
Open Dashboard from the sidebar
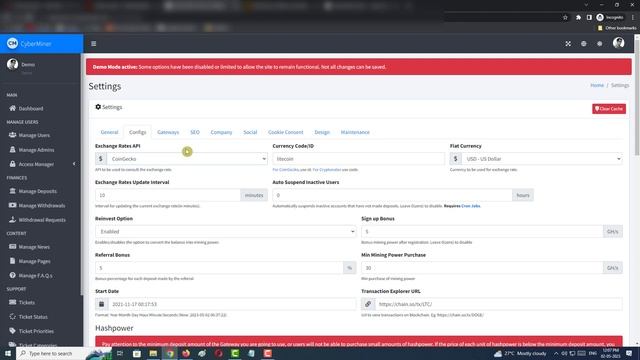26,109
